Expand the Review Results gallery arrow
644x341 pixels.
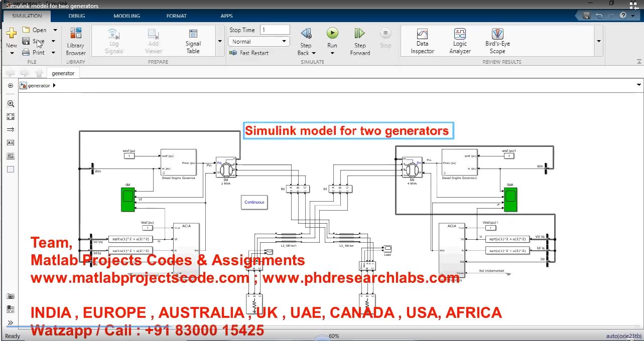pos(598,41)
